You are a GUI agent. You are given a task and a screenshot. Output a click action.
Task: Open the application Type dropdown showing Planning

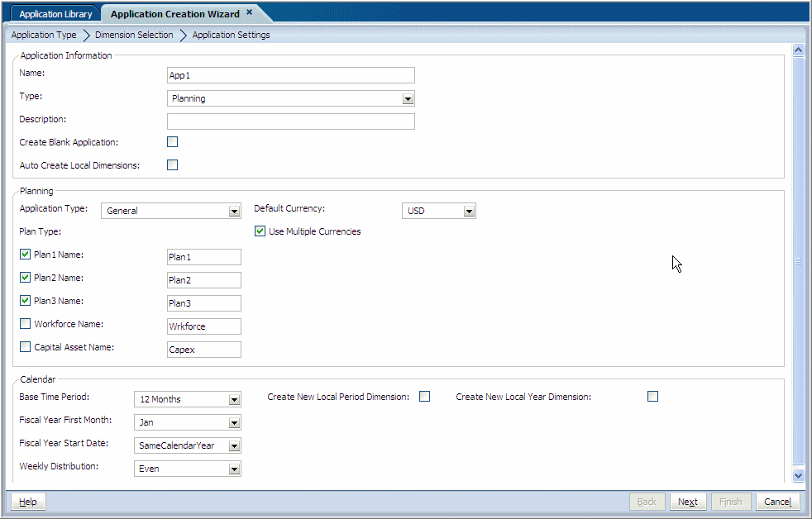click(408, 98)
